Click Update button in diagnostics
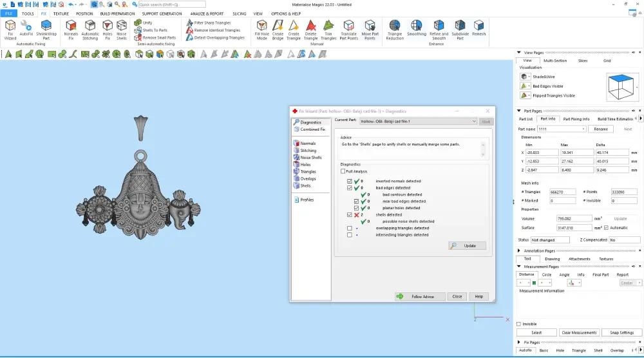 [x=468, y=245]
